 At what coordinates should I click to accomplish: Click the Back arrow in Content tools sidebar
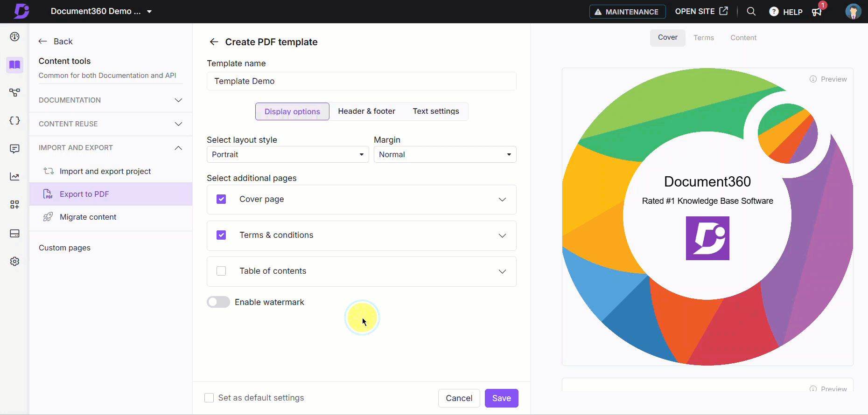[x=43, y=41]
